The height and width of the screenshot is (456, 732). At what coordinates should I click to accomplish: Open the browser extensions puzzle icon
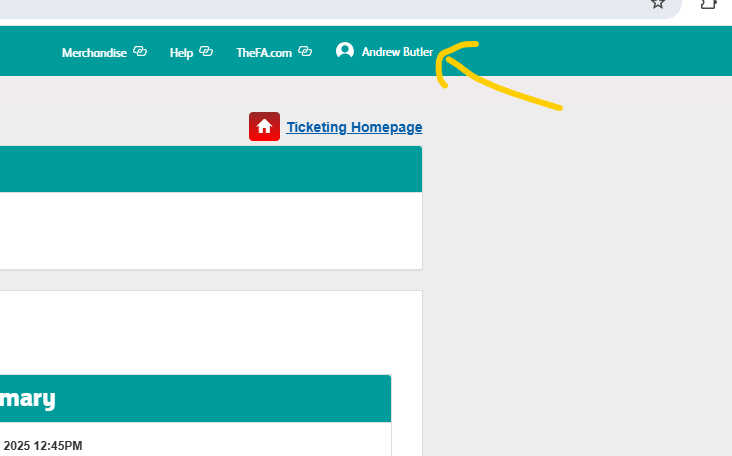point(708,4)
